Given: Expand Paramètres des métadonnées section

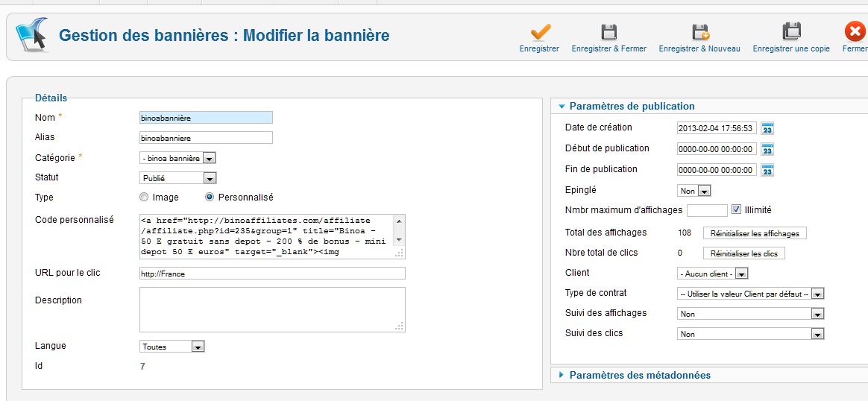Looking at the screenshot, I should pyautogui.click(x=639, y=375).
